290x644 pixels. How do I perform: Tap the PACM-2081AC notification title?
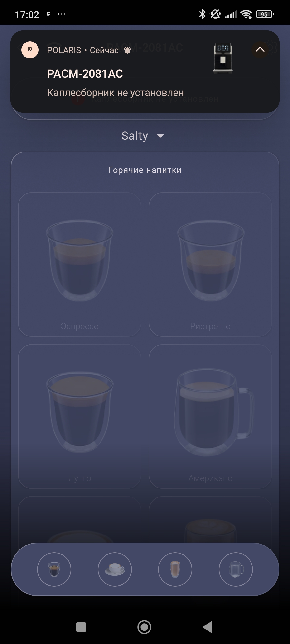pyautogui.click(x=85, y=74)
